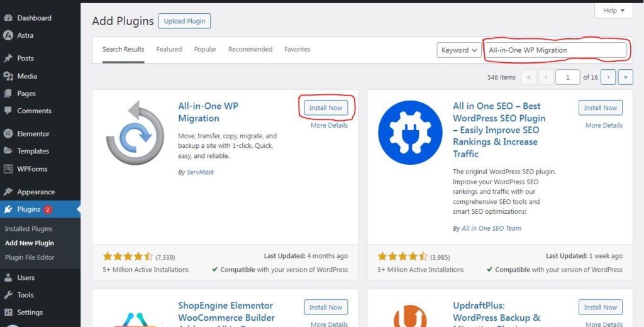The image size is (644, 327).
Task: Install the UpdraftPlus plugin
Action: click(x=601, y=308)
